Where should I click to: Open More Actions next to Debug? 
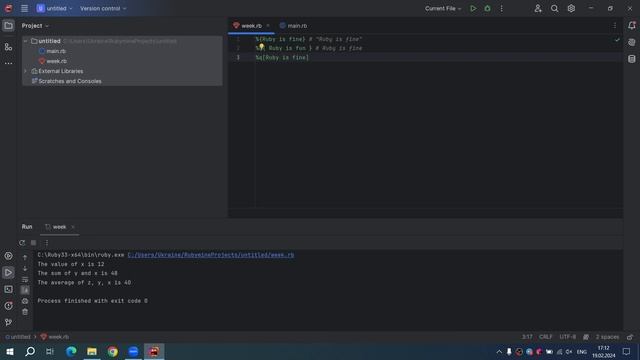pos(502,8)
